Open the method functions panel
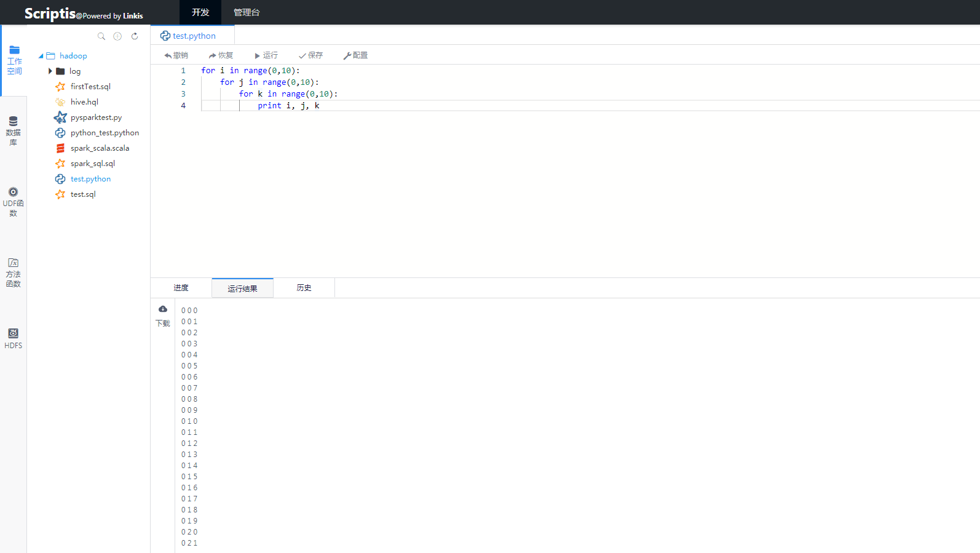This screenshot has height=553, width=980. (13, 273)
